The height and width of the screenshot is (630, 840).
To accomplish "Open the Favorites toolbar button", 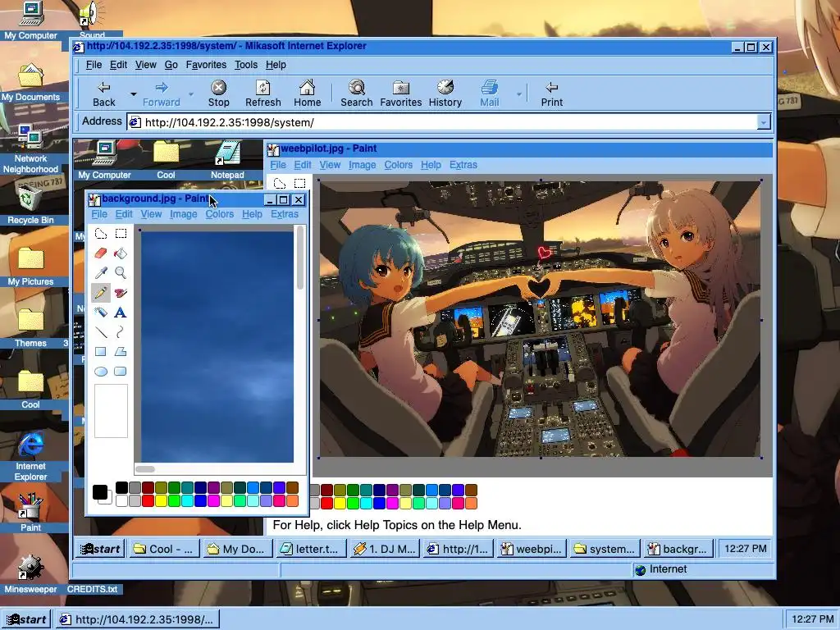I will tap(400, 94).
